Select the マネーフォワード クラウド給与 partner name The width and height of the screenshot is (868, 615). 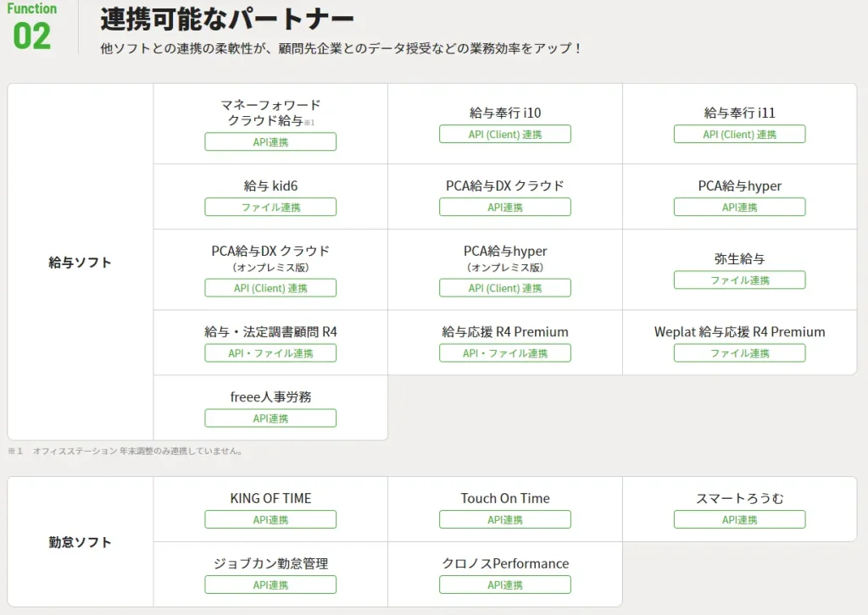270,113
